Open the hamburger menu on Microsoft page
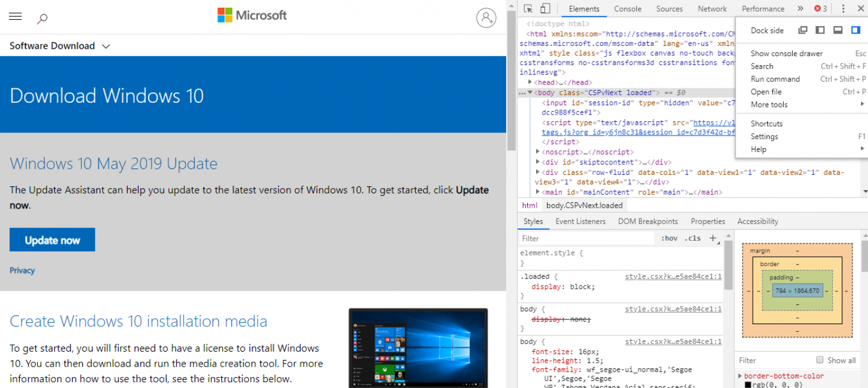The image size is (868, 388). 16,17
